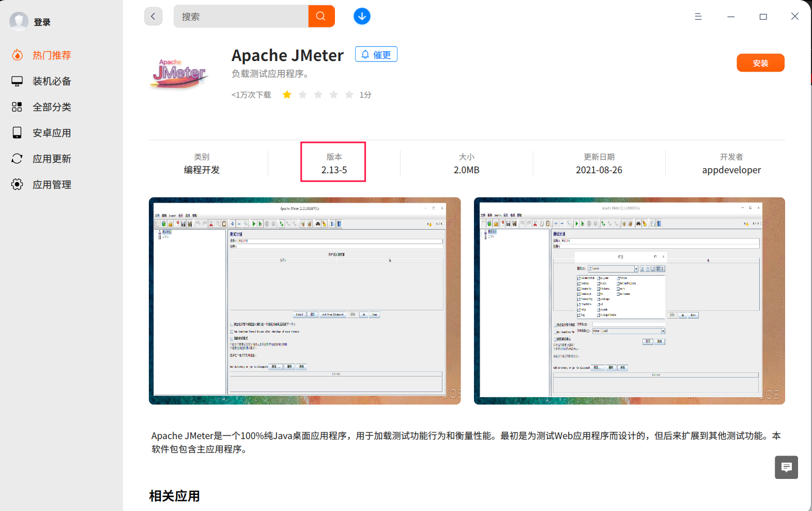Click the 负载测试应用程序 subtitle
Image resolution: width=812 pixels, height=511 pixels.
[x=270, y=74]
